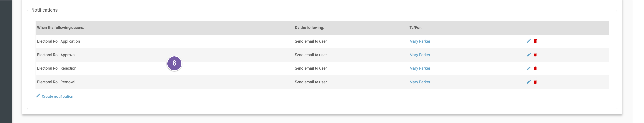The width and height of the screenshot is (644, 123).
Task: Click 'Send email to user' in Rejection row
Action: tap(311, 68)
